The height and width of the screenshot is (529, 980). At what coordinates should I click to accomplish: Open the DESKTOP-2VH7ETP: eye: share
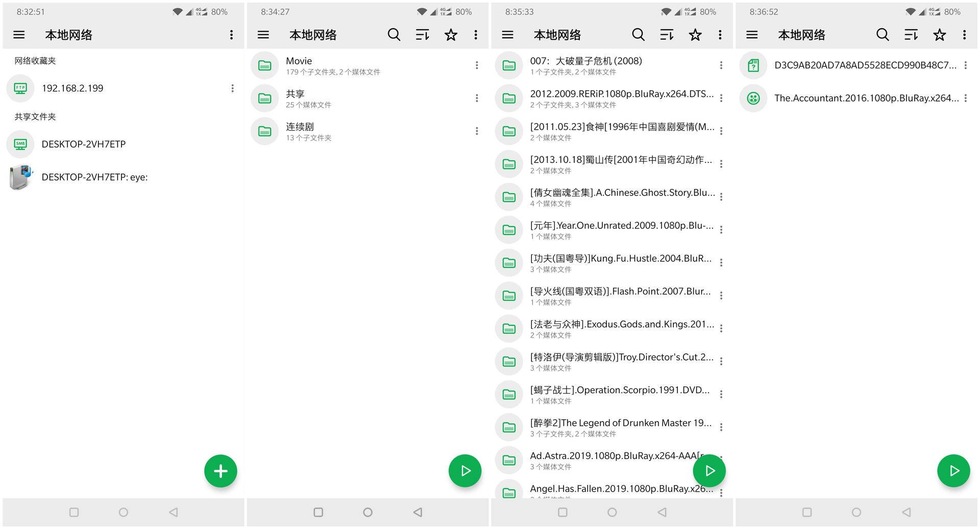pyautogui.click(x=94, y=177)
